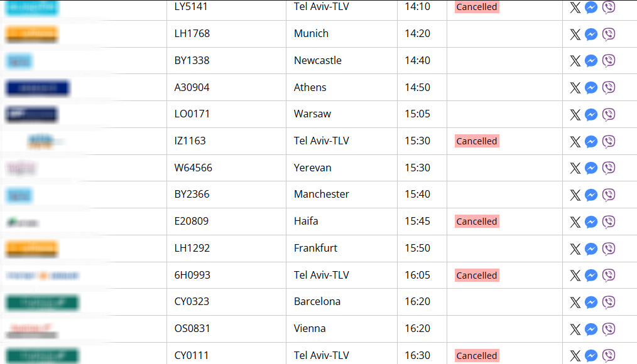Share flight IZ1163 via Viber
This screenshot has width=637, height=364.
(609, 141)
